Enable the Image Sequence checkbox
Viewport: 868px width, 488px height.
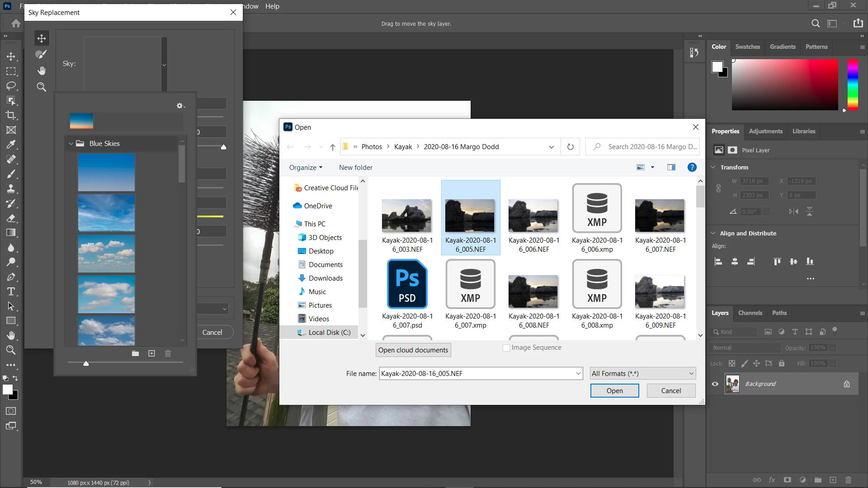tap(506, 348)
